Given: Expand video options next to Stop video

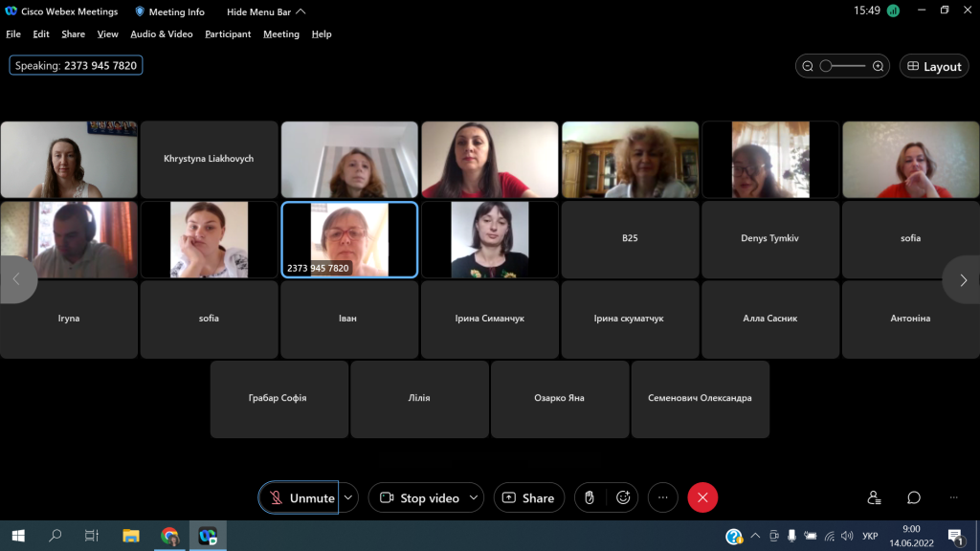Looking at the screenshot, I should tap(473, 497).
